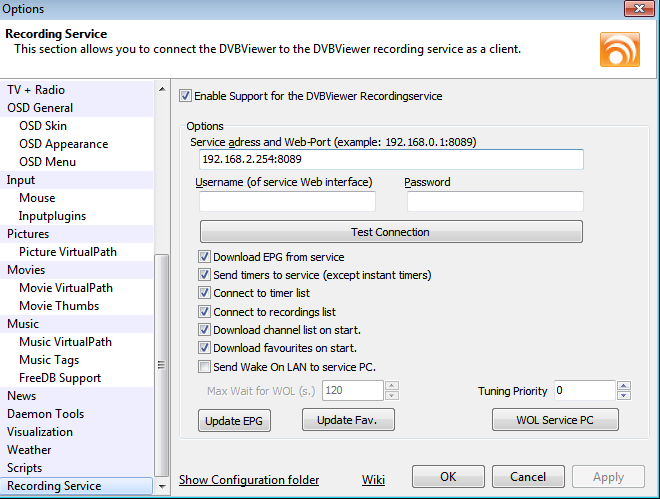Screen dimensions: 660x499
Task: Click the Service address and Web-Port field
Action: [391, 159]
